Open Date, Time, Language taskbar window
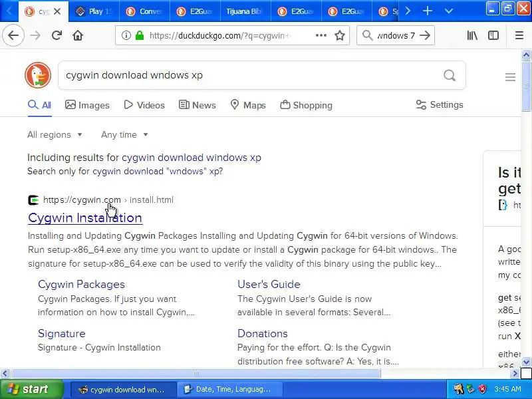 [229, 390]
